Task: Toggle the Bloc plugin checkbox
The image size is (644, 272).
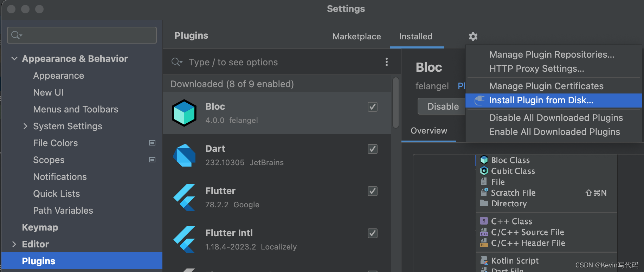Action: coord(373,107)
